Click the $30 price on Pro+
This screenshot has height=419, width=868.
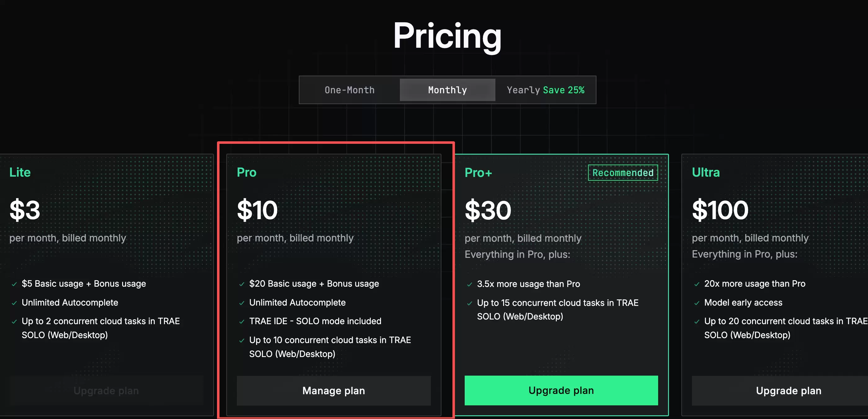[x=488, y=210]
